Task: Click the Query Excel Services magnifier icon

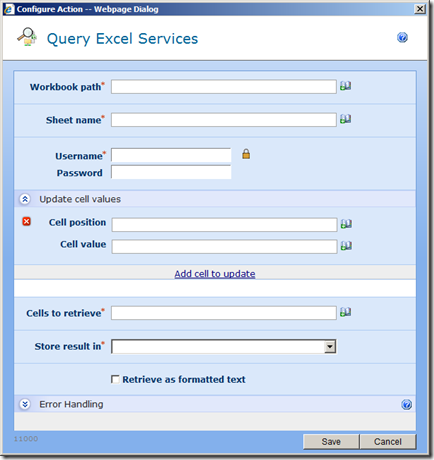Action: (x=27, y=37)
